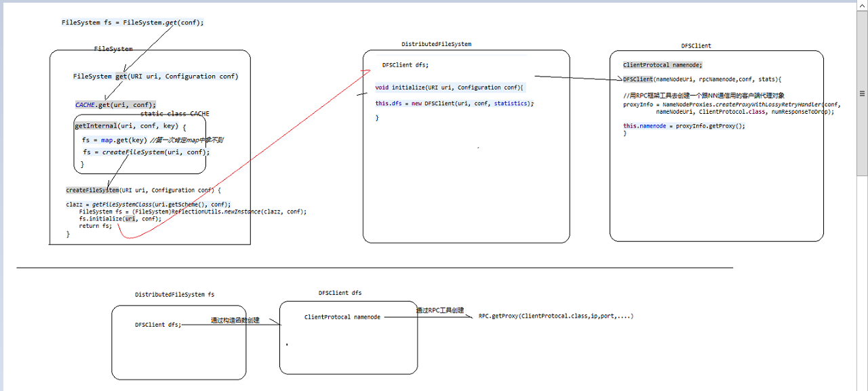Click 'DFSClient dfs;' inside the bottom-left box

[x=158, y=325]
